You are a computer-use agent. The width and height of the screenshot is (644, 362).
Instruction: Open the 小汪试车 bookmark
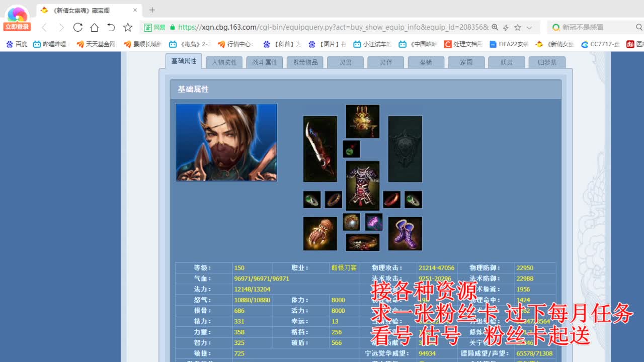coord(372,44)
